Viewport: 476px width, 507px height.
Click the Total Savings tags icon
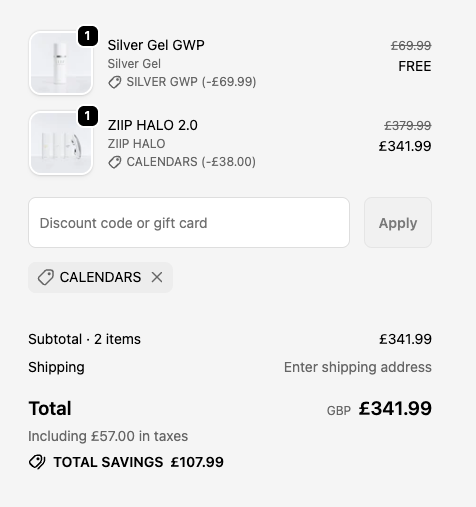(x=37, y=462)
